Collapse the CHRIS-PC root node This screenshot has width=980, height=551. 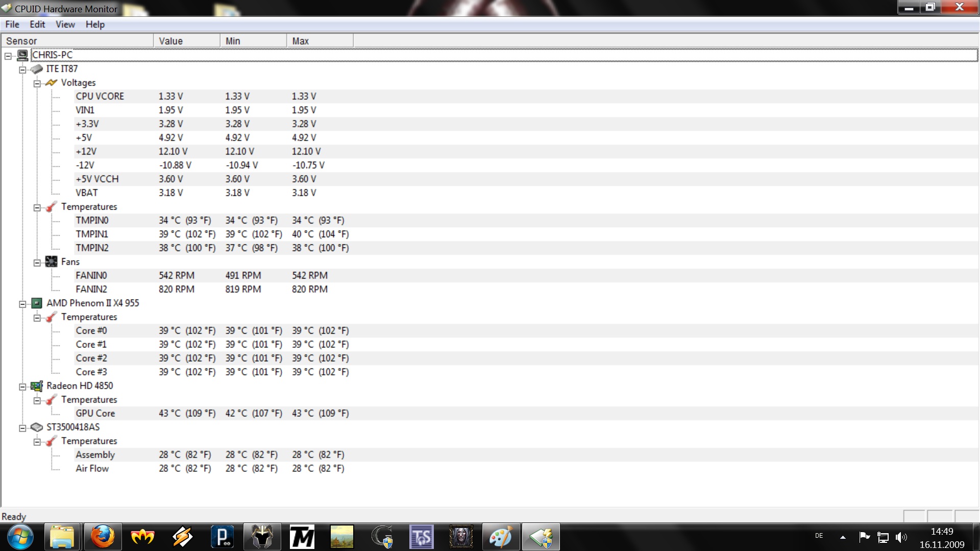pos(8,56)
